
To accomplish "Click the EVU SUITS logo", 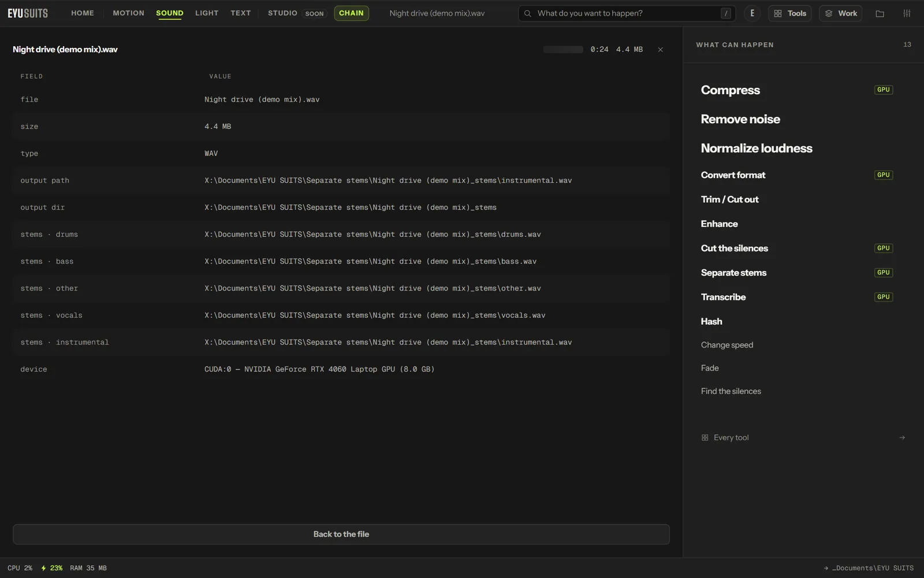I will pyautogui.click(x=28, y=13).
